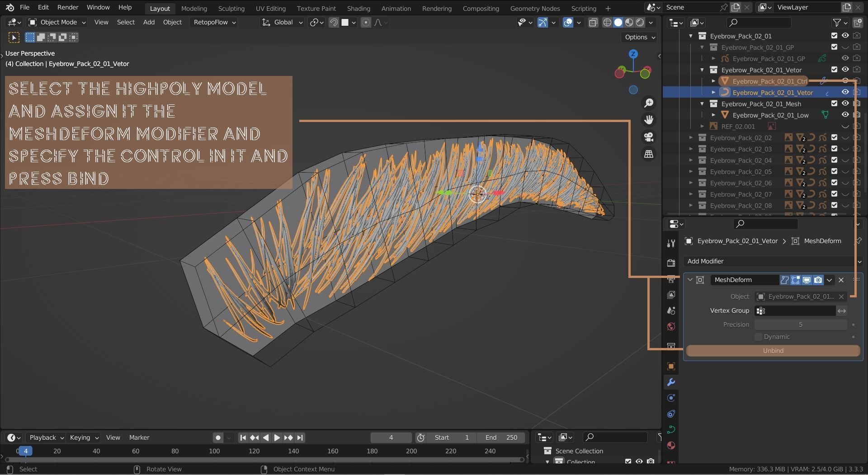Open the Physics properties tab icon
This screenshot has width=868, height=475.
(671, 398)
